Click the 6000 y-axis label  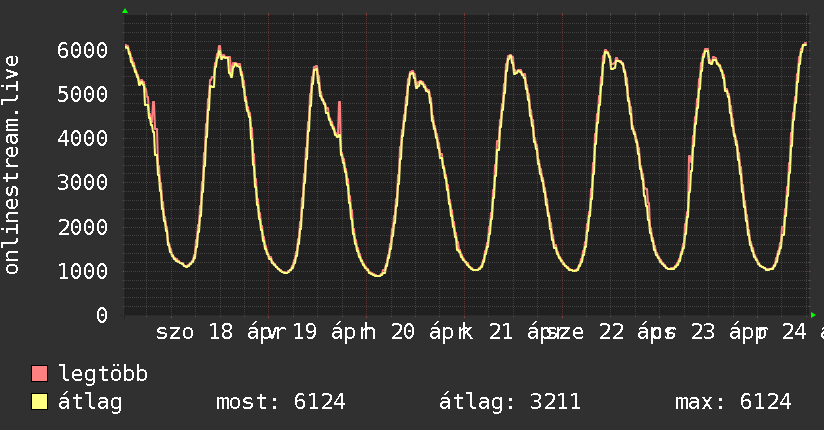(83, 50)
